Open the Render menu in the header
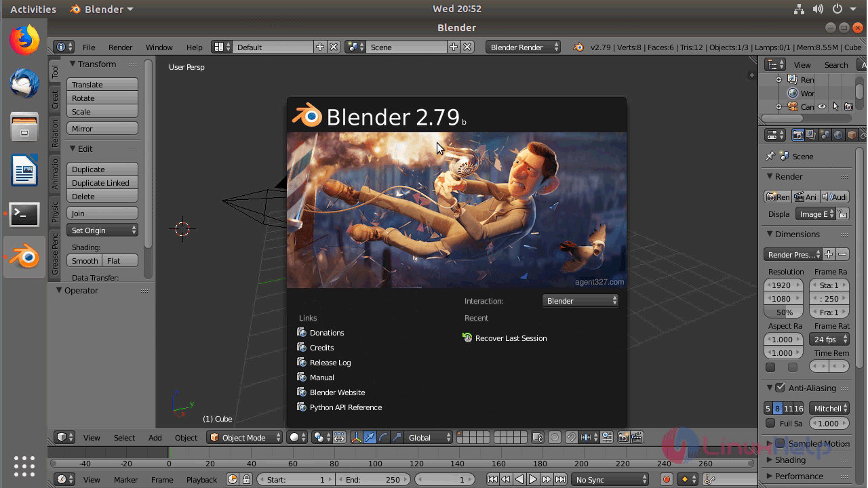 point(121,47)
